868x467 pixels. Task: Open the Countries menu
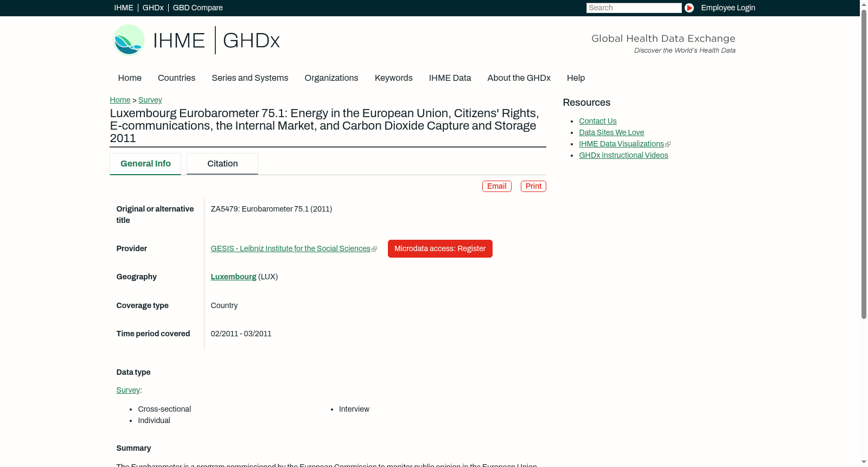[x=176, y=78]
